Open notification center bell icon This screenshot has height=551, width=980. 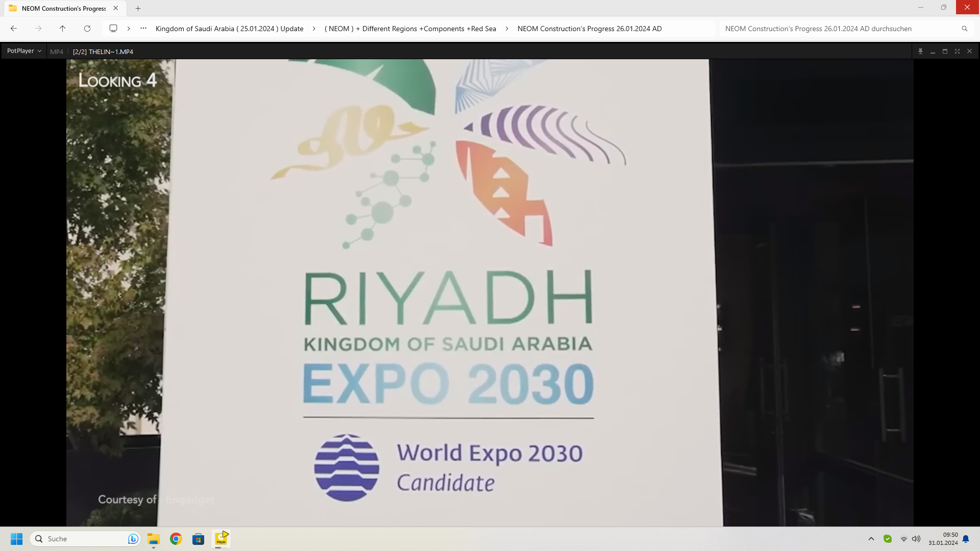(966, 539)
